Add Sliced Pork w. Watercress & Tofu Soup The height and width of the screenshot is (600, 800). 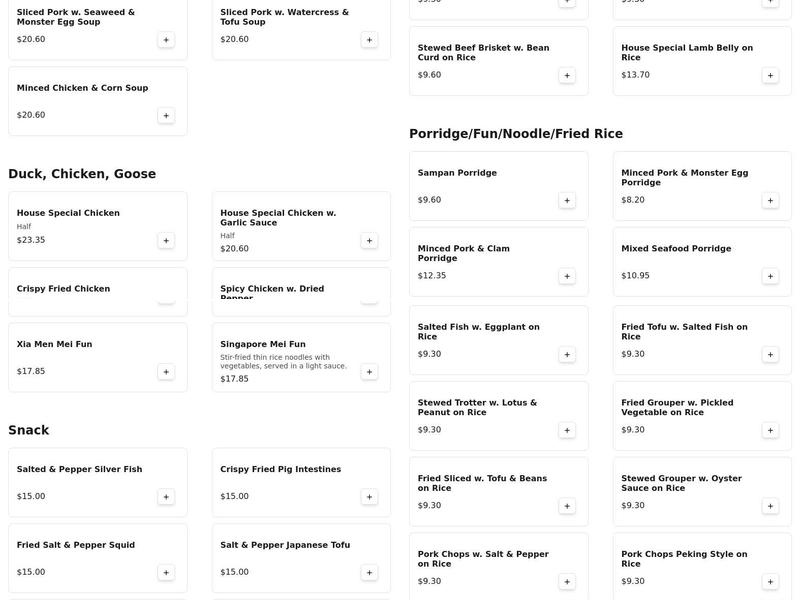tap(369, 40)
